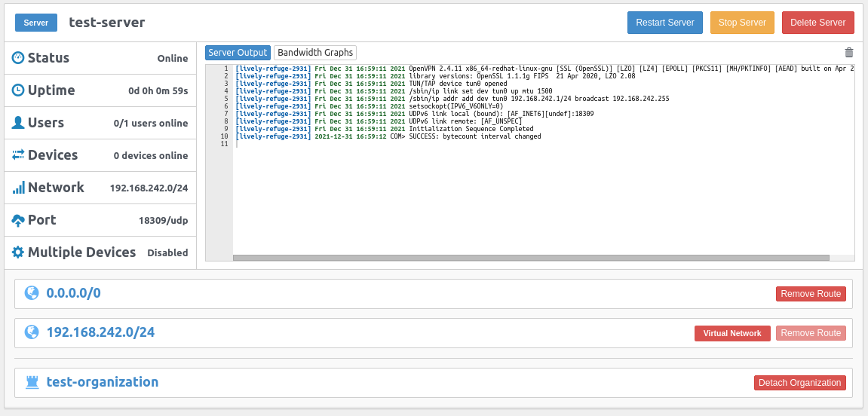
Task: Click the Devices arrows icon
Action: (x=18, y=155)
